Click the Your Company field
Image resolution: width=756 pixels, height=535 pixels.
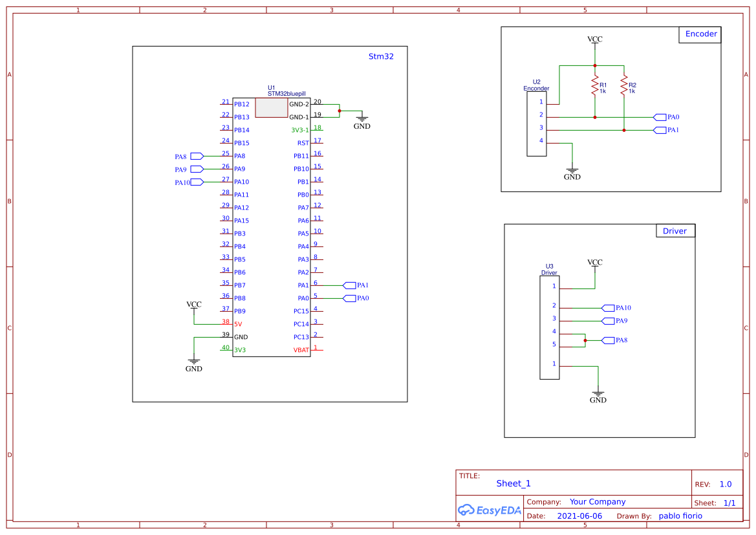[x=597, y=502]
